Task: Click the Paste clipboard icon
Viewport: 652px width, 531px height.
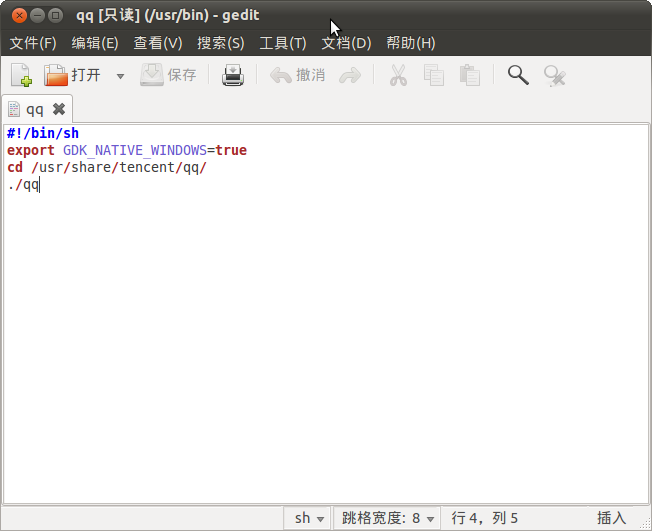Action: (x=470, y=75)
